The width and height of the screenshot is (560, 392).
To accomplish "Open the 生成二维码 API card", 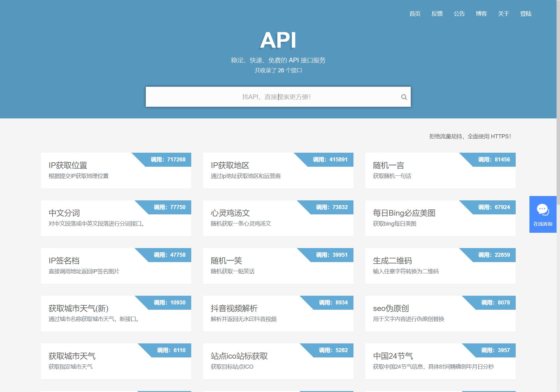I will coord(441,266).
